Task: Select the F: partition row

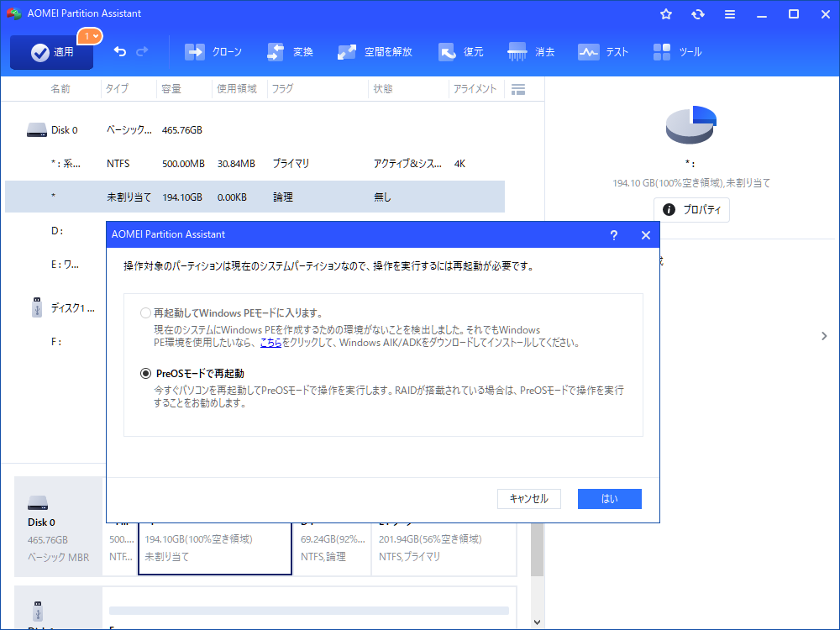Action: (57, 341)
